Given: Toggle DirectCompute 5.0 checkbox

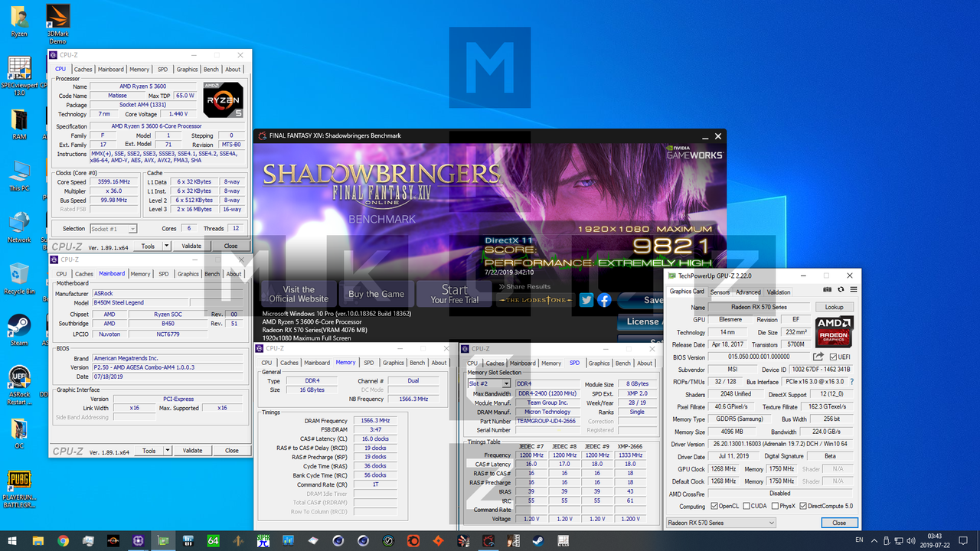Looking at the screenshot, I should tap(803, 507).
